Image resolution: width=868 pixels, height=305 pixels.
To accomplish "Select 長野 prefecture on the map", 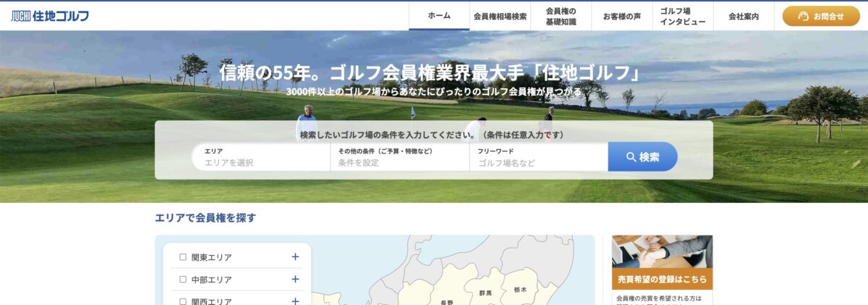I will [446, 301].
